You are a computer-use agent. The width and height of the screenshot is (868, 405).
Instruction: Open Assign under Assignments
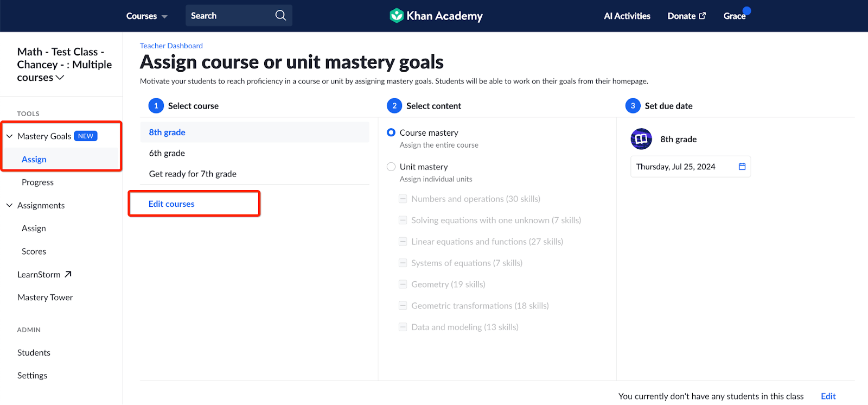pyautogui.click(x=34, y=229)
